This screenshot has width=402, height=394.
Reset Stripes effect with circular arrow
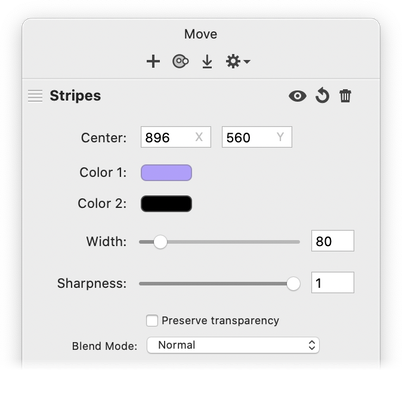pos(322,96)
